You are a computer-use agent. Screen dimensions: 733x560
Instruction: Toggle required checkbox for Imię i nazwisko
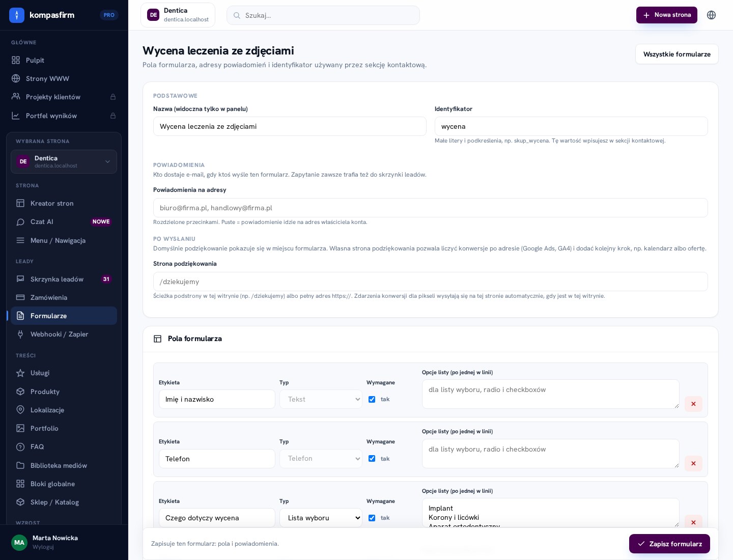click(372, 399)
